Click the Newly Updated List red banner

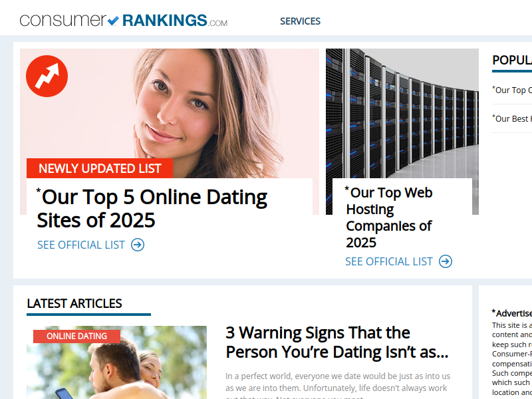100,168
